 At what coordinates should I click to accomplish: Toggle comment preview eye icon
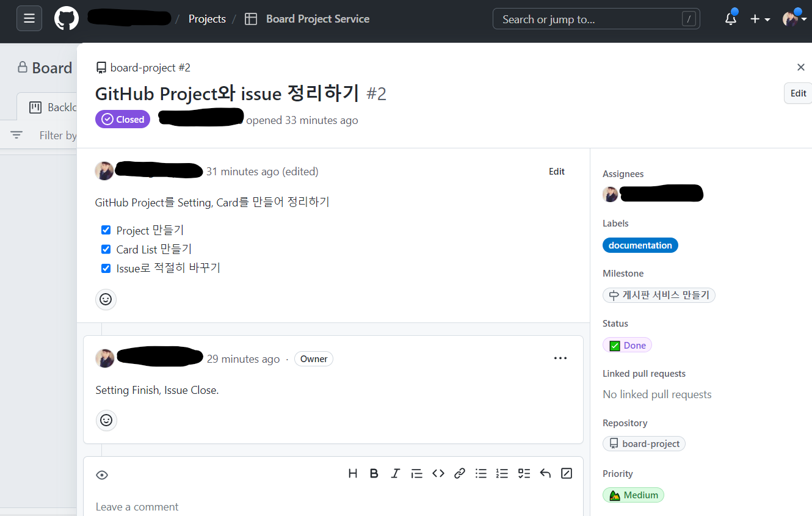[x=102, y=475]
